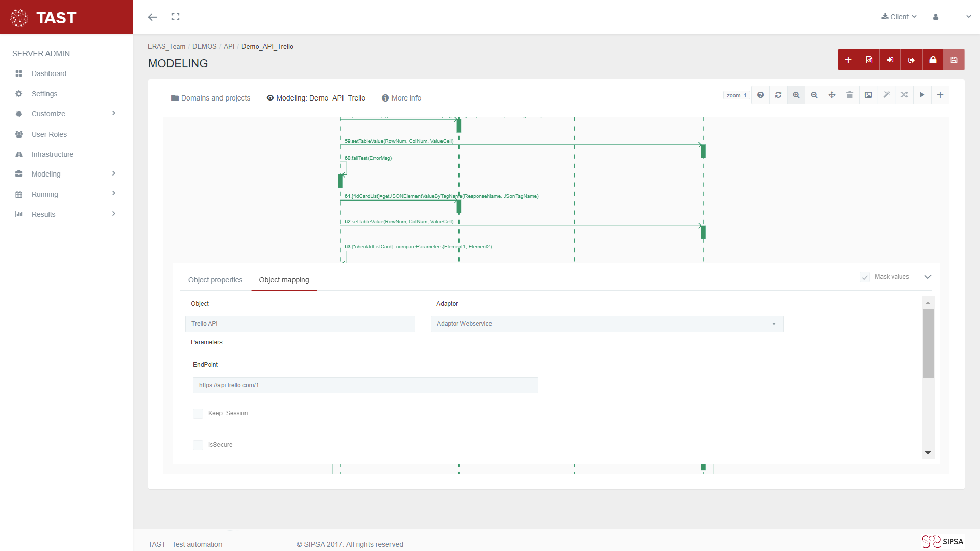Open the Client dropdown menu
This screenshot has height=551, width=980.
pos(899,17)
